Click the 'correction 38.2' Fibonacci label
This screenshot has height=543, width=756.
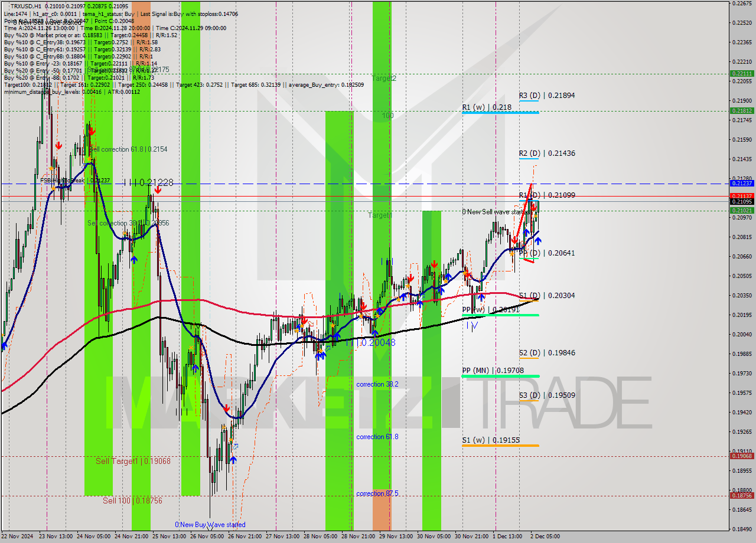377,384
